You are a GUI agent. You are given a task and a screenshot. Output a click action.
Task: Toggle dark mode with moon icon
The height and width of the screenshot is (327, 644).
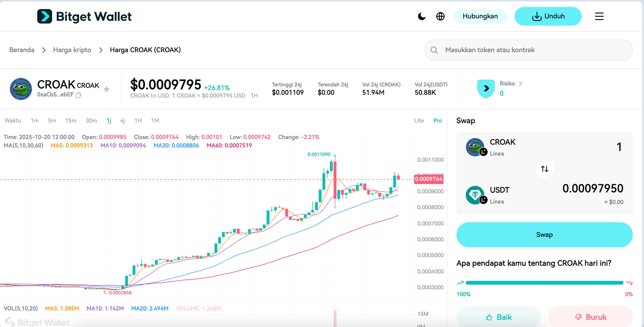422,16
